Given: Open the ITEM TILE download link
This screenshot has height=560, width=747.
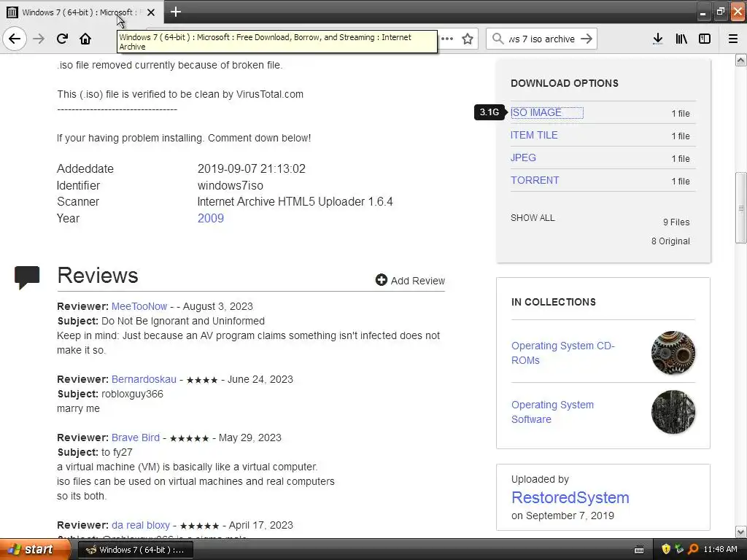Looking at the screenshot, I should 534,135.
